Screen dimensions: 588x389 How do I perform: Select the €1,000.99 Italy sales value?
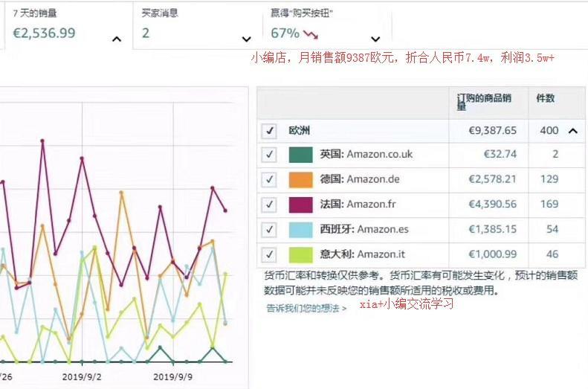[493, 254]
